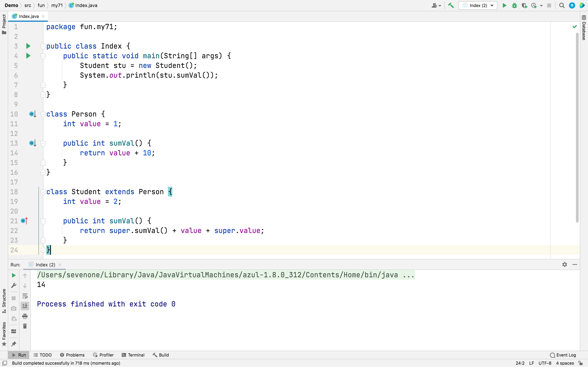Screen dimensions: 588x367
Task: Toggle scroll to end in Run console
Action: tap(25, 306)
